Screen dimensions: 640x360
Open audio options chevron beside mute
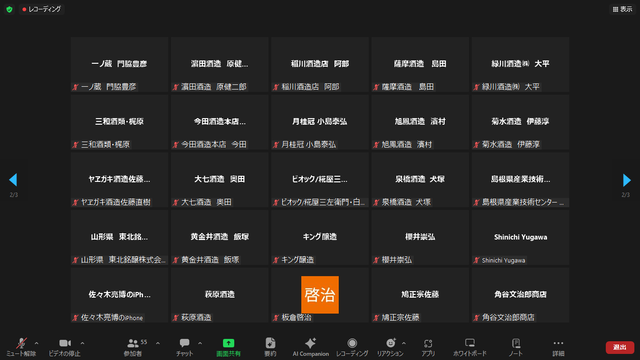[x=36, y=343]
